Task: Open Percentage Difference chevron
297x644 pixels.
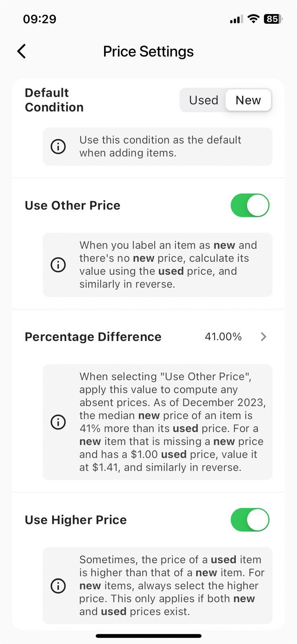Action: click(263, 336)
